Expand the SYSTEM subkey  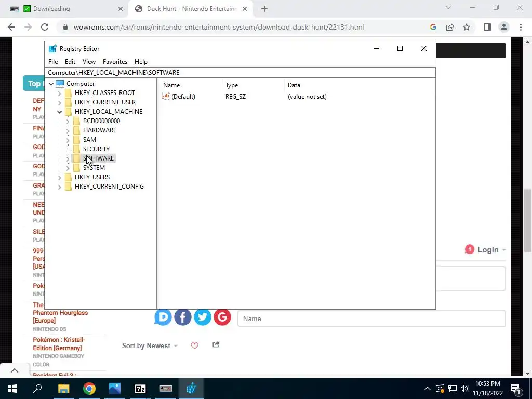point(68,168)
